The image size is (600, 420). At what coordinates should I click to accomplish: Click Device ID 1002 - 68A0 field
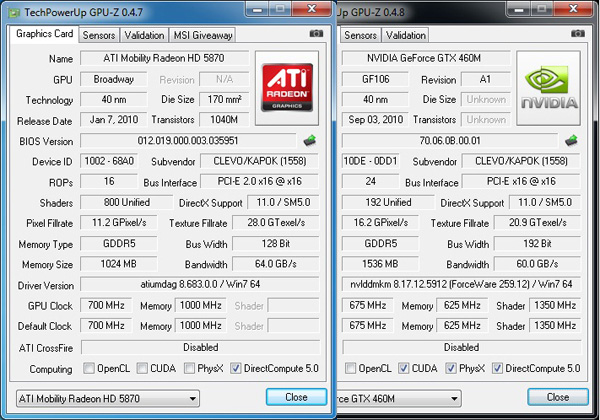point(109,161)
